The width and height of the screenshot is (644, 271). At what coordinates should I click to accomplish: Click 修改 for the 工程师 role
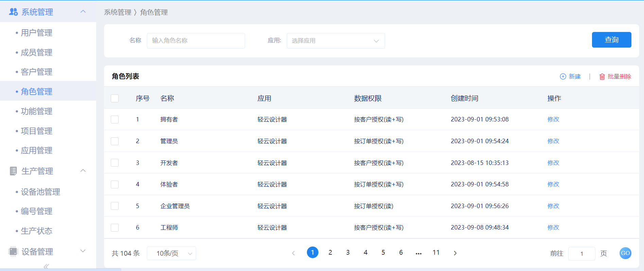tap(553, 227)
